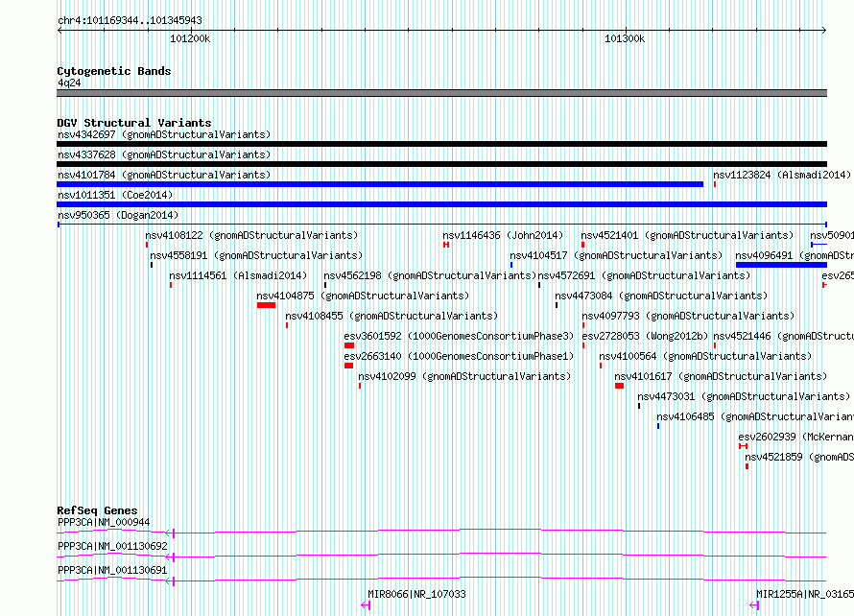The width and height of the screenshot is (854, 616).
Task: Open esv2602939 McKernan label
Action: click(x=795, y=437)
